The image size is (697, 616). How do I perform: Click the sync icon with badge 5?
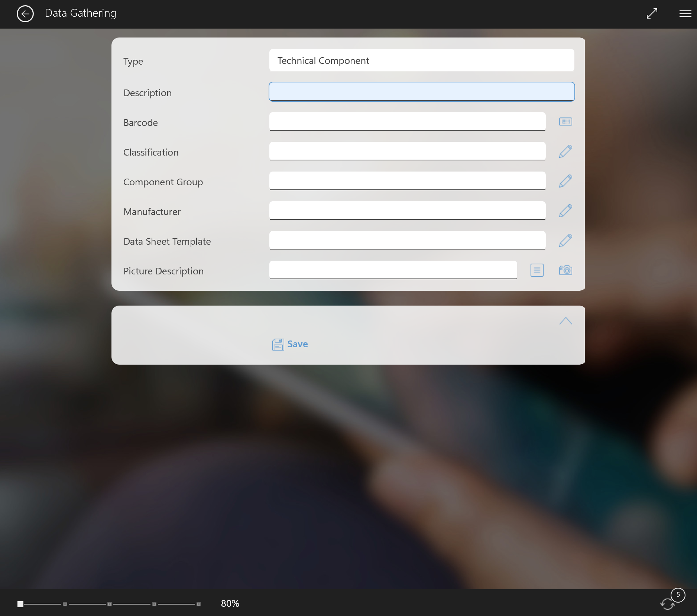click(668, 604)
